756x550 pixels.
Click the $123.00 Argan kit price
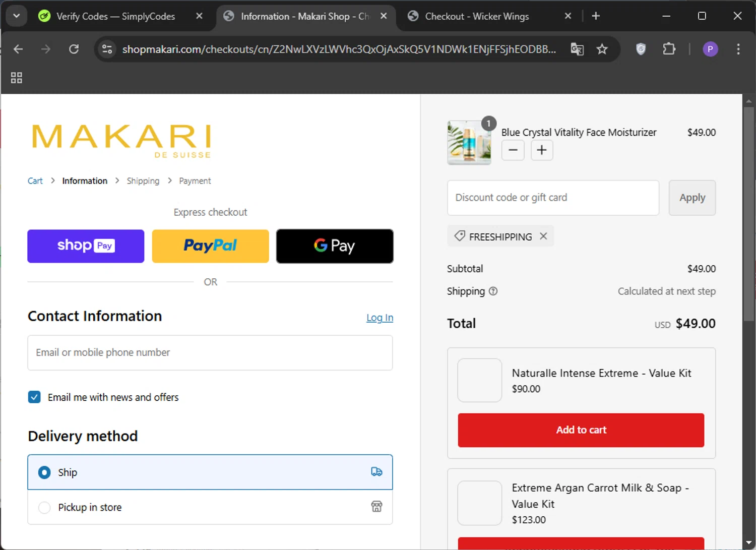pyautogui.click(x=529, y=520)
